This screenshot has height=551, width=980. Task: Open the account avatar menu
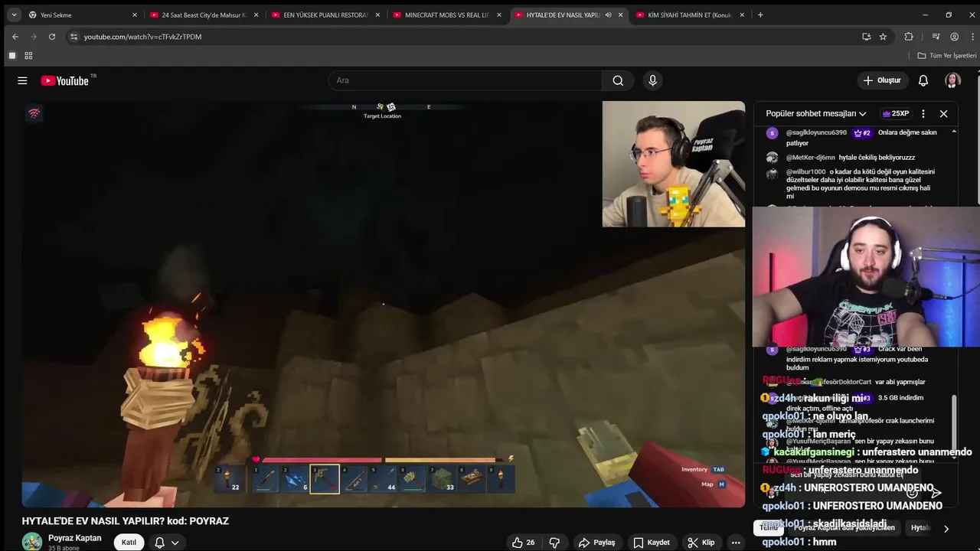pyautogui.click(x=952, y=80)
